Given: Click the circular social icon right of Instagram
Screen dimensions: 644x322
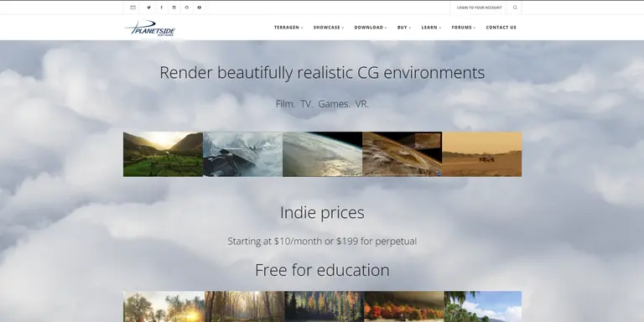Looking at the screenshot, I should 187,8.
